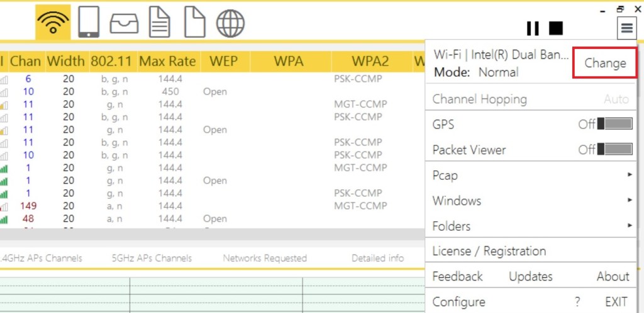Image resolution: width=644 pixels, height=313 pixels.
Task: Open License / Registration
Action: click(x=489, y=251)
